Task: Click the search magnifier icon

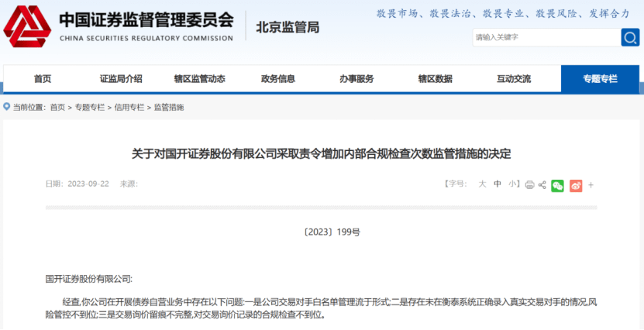Action: 629,37
